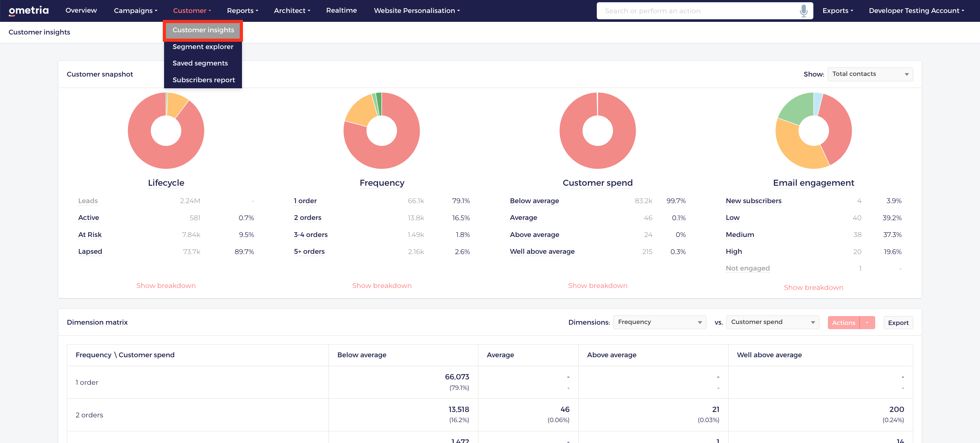Activate the microphone voice search icon

[x=804, y=11]
